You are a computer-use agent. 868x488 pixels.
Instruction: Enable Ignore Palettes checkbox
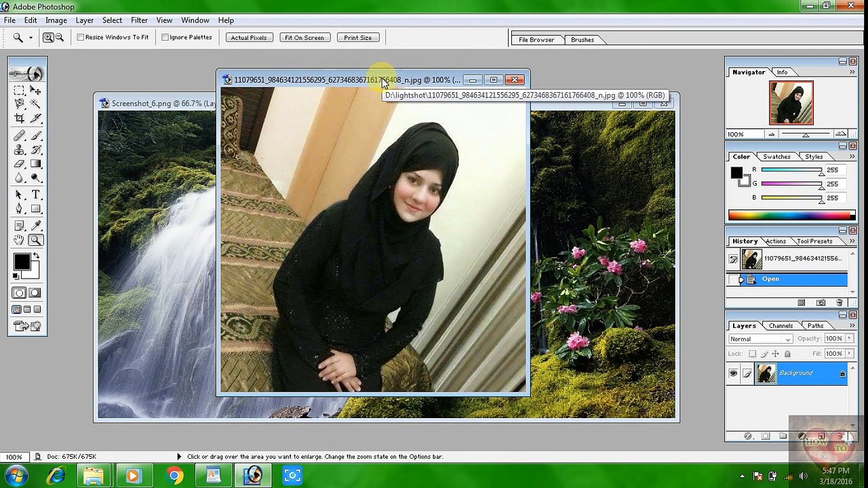click(165, 37)
